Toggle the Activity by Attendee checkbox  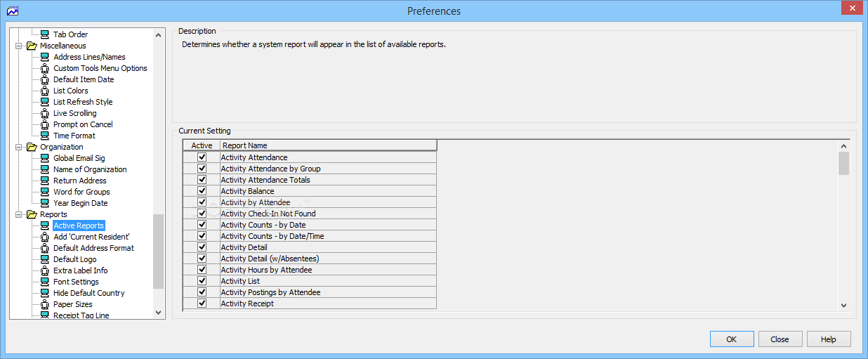click(x=202, y=202)
